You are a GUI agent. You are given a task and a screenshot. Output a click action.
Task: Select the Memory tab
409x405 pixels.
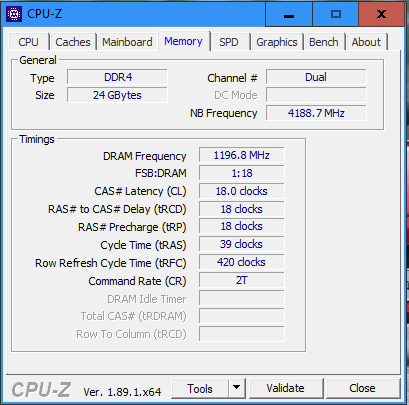183,41
